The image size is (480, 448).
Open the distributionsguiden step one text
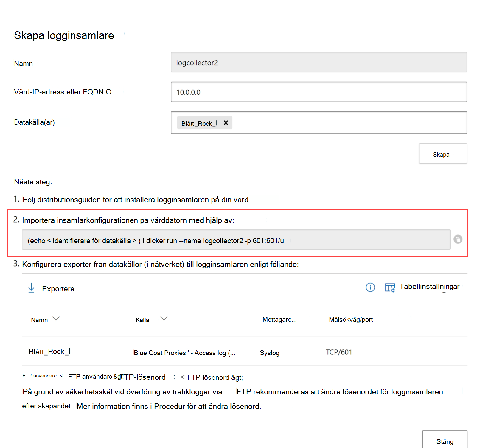[x=136, y=200]
